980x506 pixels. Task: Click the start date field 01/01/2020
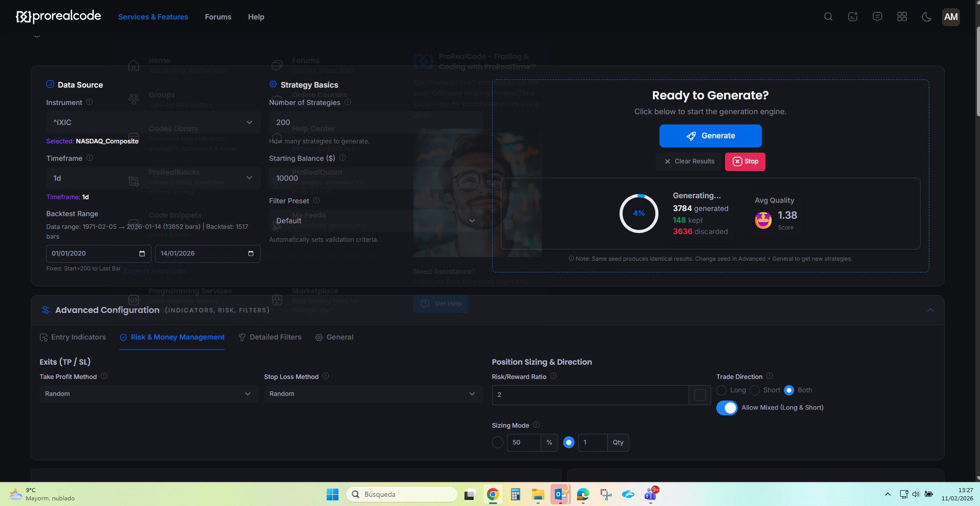pyautogui.click(x=98, y=254)
